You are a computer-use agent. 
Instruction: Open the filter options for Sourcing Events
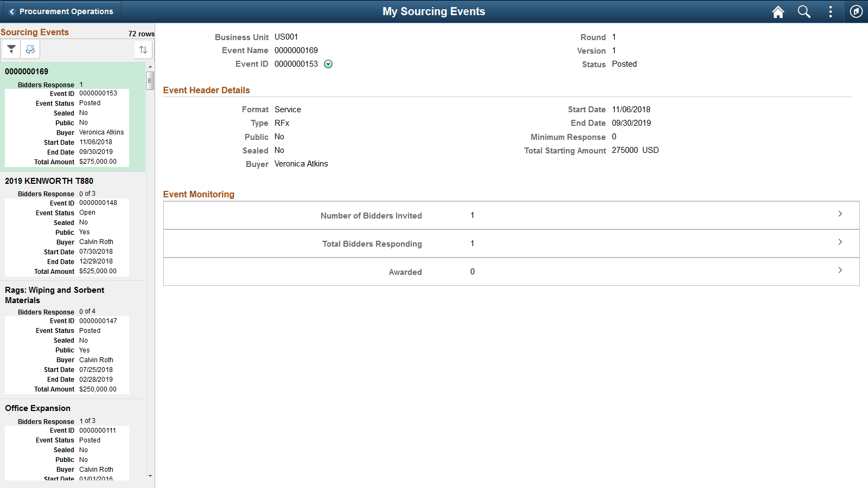click(11, 49)
